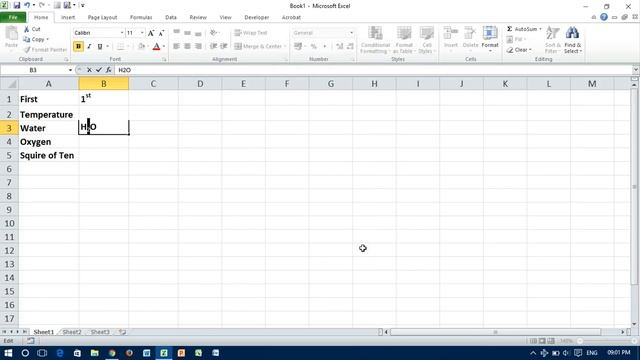
Task: Click the Cancel X in formula bar
Action: pyautogui.click(x=89, y=70)
